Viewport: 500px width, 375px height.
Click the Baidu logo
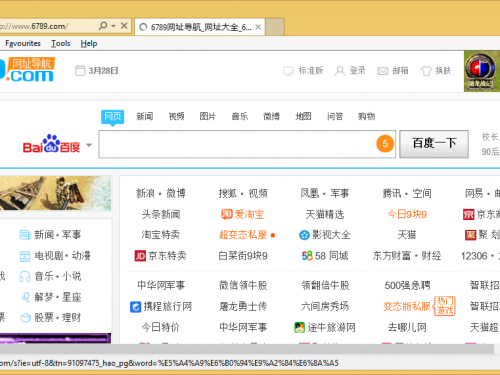(51, 144)
